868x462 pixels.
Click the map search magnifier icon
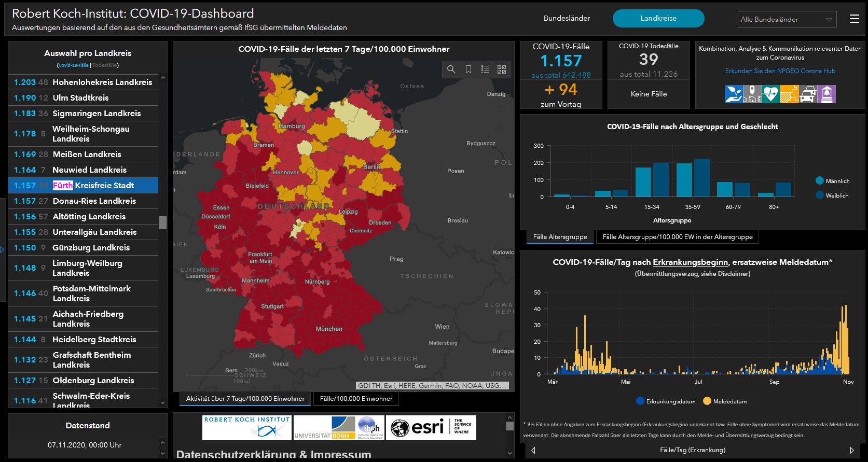click(x=451, y=69)
